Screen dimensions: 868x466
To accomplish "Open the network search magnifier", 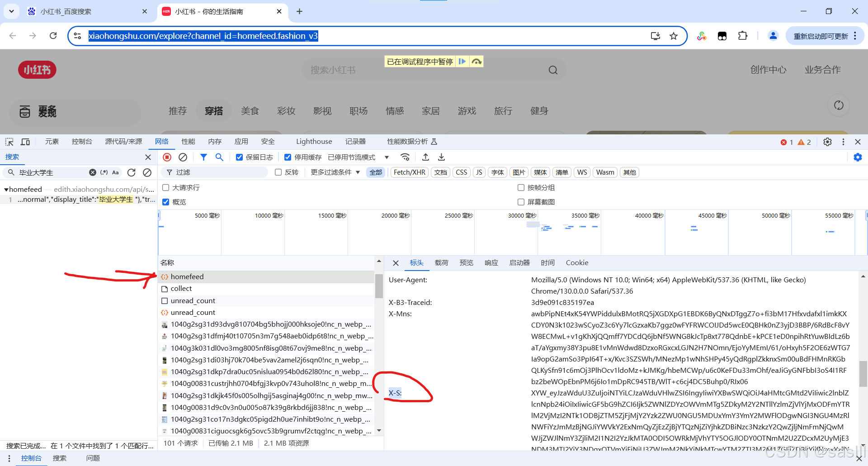I will coord(219,157).
